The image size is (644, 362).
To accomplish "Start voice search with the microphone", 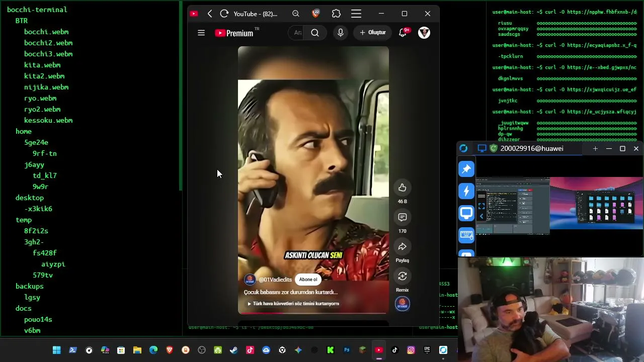I will (x=341, y=33).
